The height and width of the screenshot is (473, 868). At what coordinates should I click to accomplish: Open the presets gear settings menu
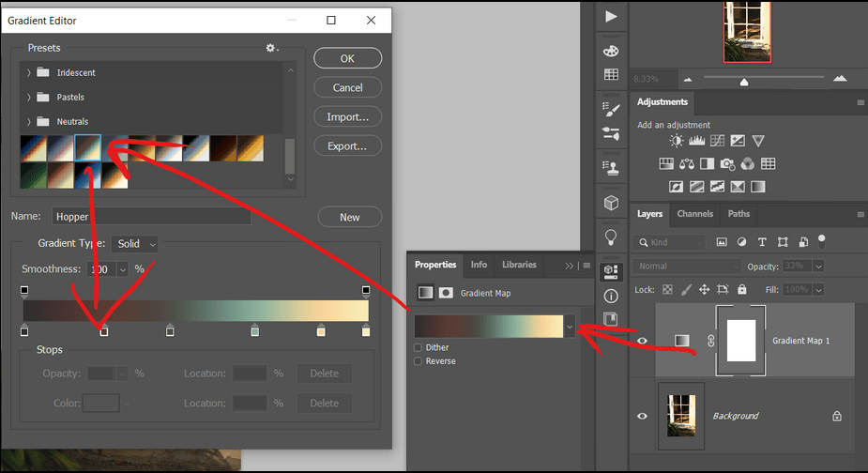click(271, 48)
